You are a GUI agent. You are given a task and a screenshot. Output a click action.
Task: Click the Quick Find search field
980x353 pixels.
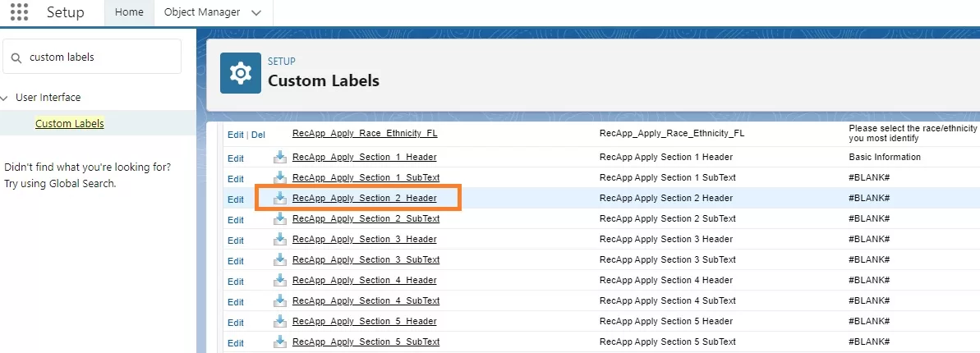pyautogui.click(x=99, y=57)
